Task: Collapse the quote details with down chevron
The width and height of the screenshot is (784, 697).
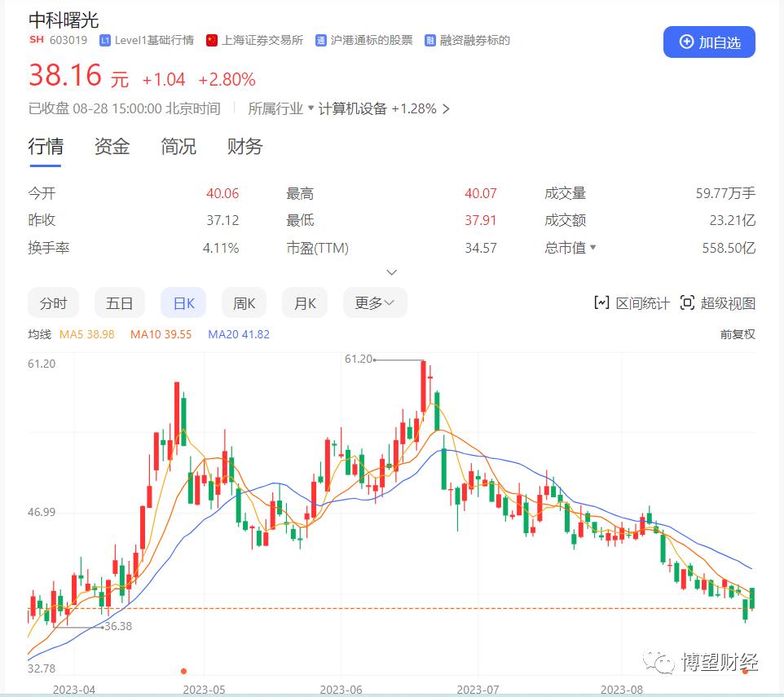Action: [392, 271]
